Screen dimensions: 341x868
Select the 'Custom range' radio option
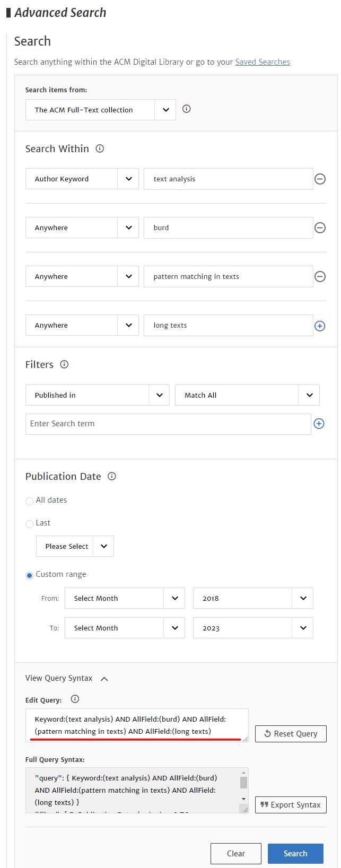coord(30,575)
